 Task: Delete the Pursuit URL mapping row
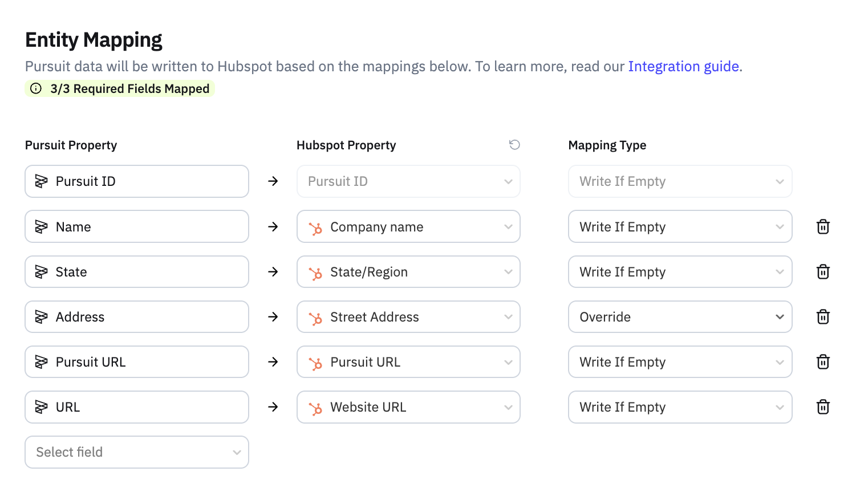823,361
